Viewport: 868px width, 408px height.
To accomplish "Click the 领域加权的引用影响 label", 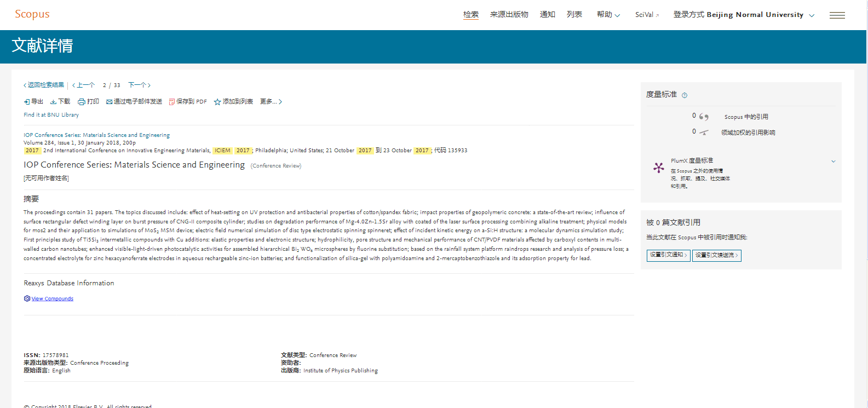I will click(748, 133).
